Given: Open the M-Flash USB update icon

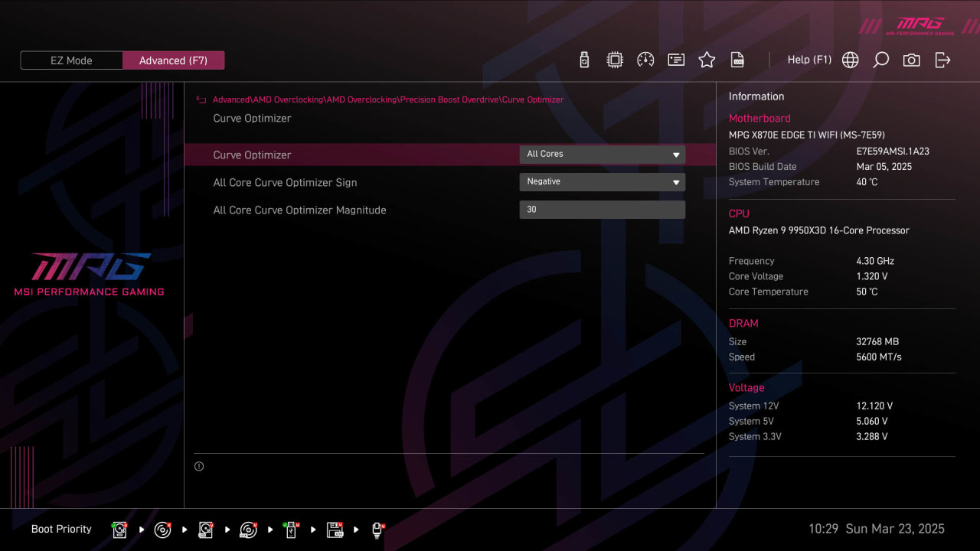Looking at the screenshot, I should point(584,60).
